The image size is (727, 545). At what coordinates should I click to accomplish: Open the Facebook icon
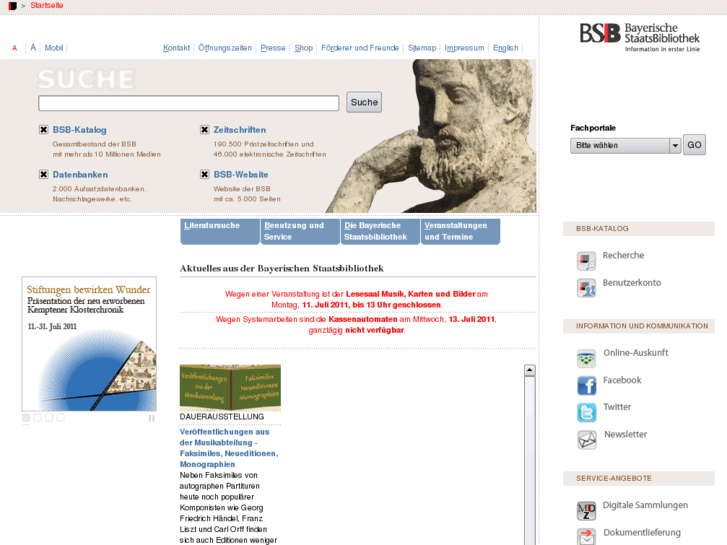[586, 385]
